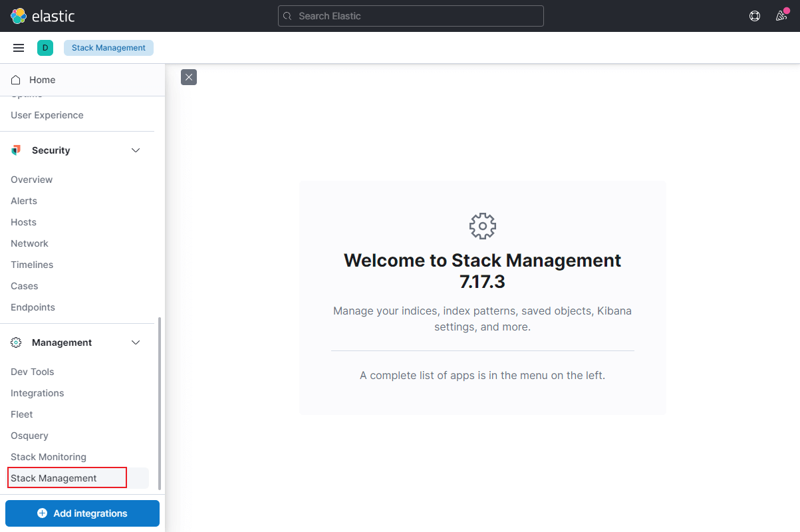Image resolution: width=800 pixels, height=532 pixels.
Task: Click the Management gear icon
Action: (16, 342)
